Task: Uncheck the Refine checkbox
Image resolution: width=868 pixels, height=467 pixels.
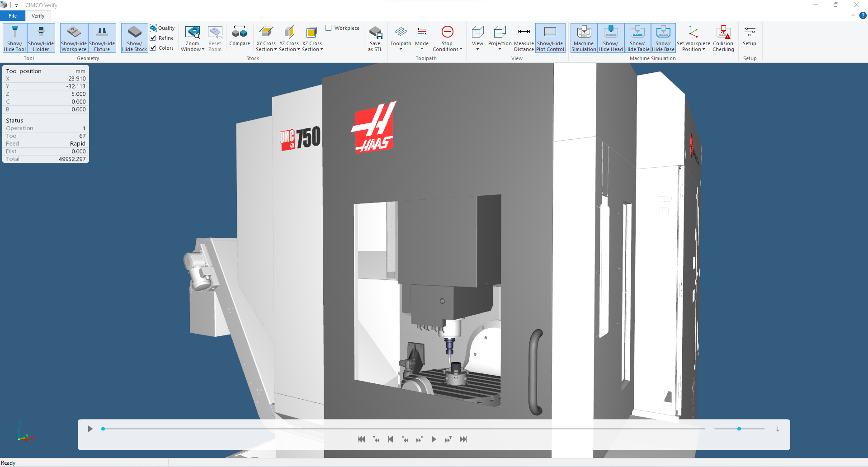Action: (x=153, y=38)
